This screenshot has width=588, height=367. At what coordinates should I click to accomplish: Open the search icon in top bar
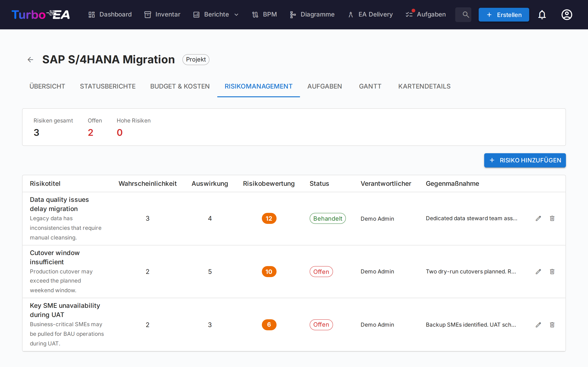click(x=465, y=14)
